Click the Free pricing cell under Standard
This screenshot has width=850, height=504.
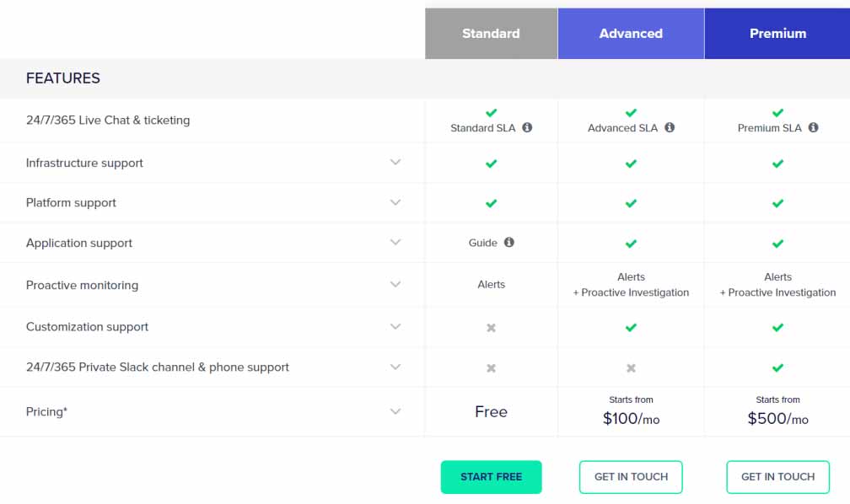coord(491,411)
